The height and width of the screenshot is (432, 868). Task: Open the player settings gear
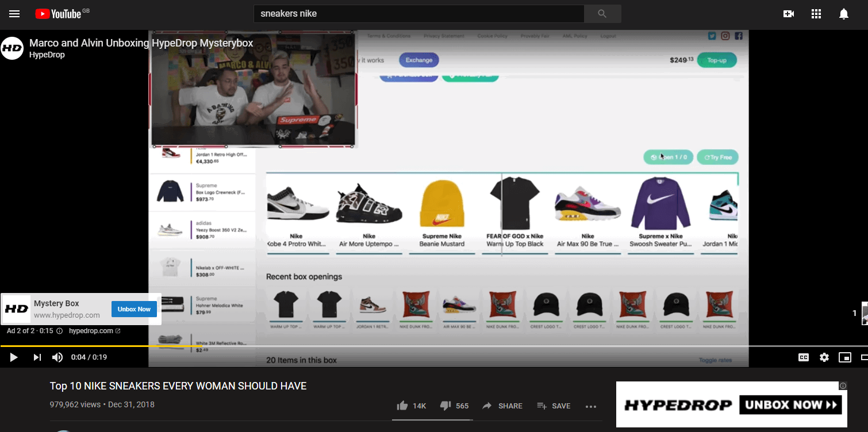pos(824,357)
